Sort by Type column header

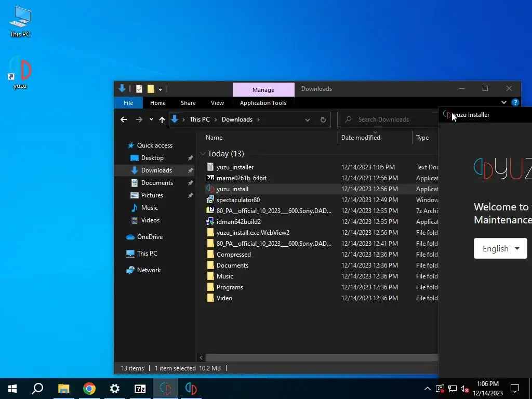(x=422, y=137)
